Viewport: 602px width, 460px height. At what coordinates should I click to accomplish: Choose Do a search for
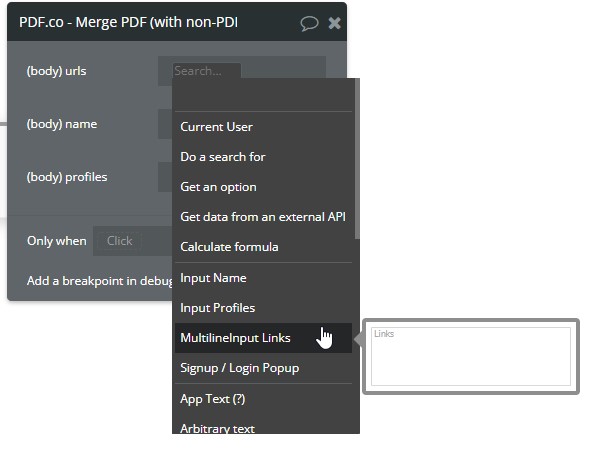263,157
